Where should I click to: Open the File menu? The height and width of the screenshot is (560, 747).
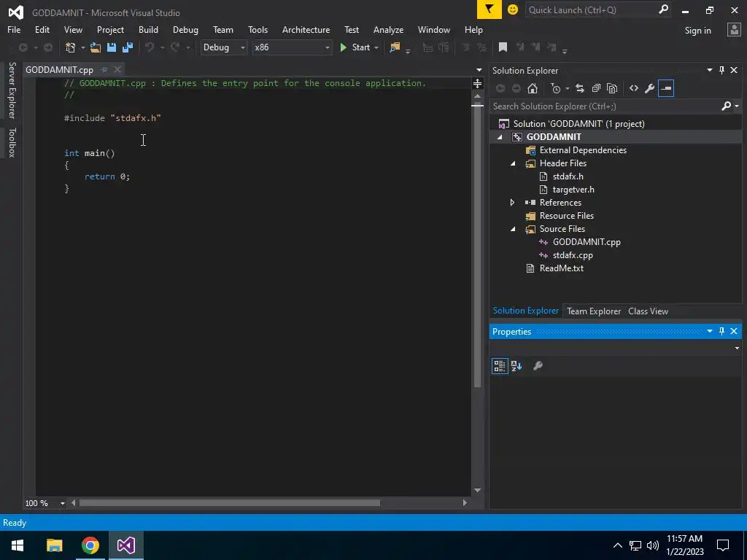pyautogui.click(x=14, y=29)
